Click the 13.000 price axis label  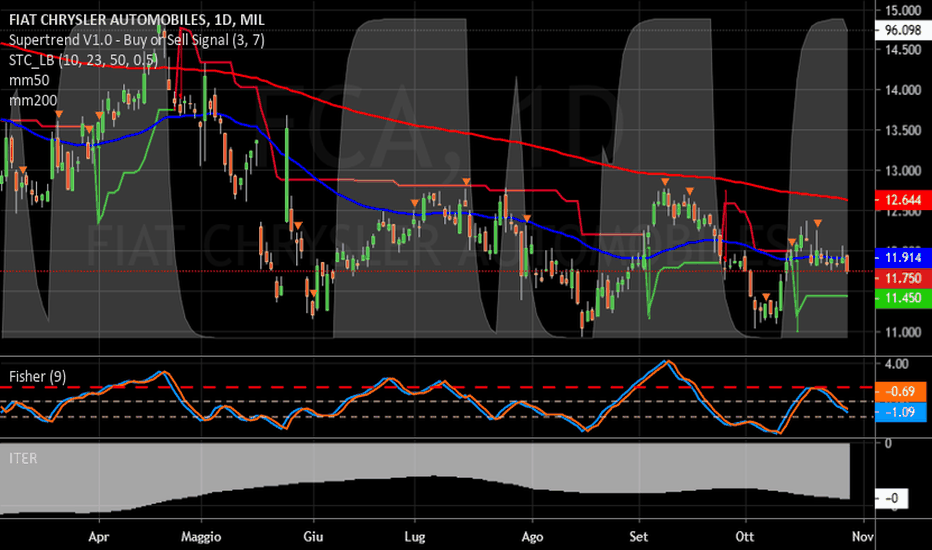click(903, 171)
